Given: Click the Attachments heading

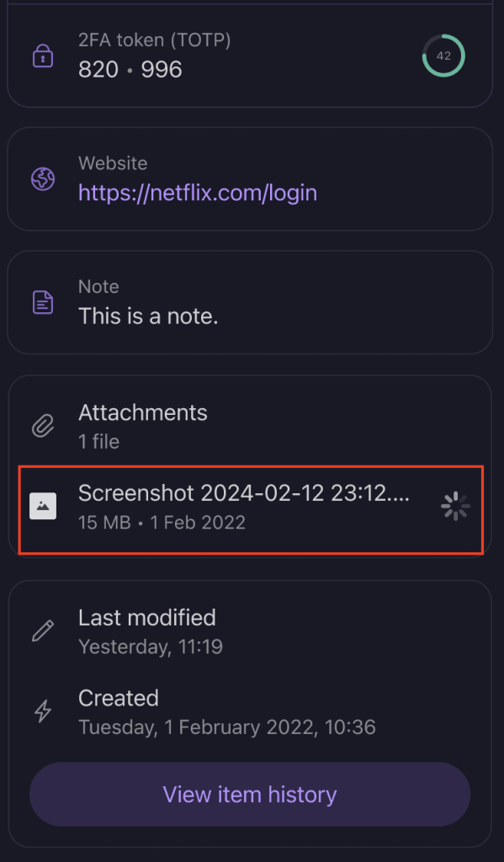Looking at the screenshot, I should [143, 412].
